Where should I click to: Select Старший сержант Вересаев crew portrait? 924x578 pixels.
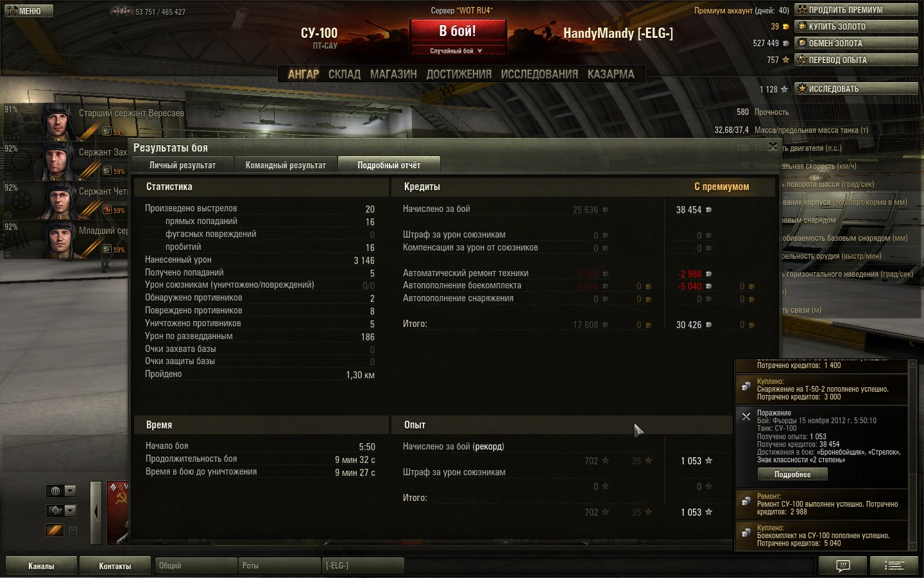click(58, 121)
